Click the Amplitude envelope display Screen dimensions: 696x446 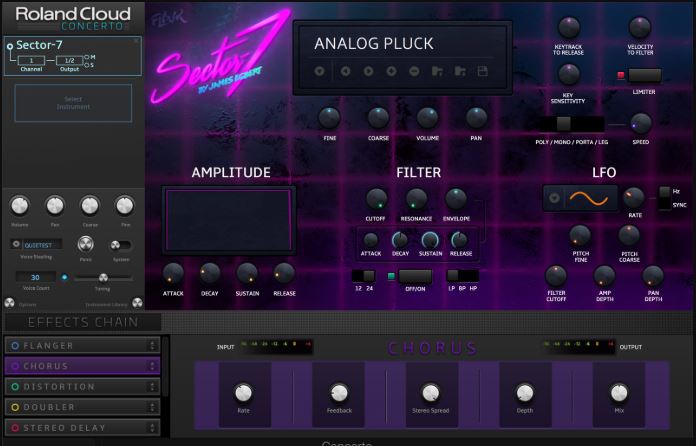229,220
